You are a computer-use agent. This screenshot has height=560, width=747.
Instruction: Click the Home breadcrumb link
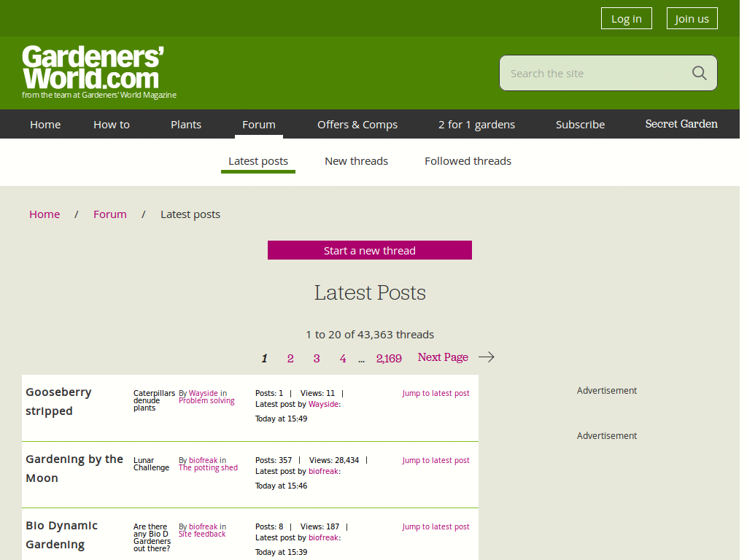tap(44, 214)
